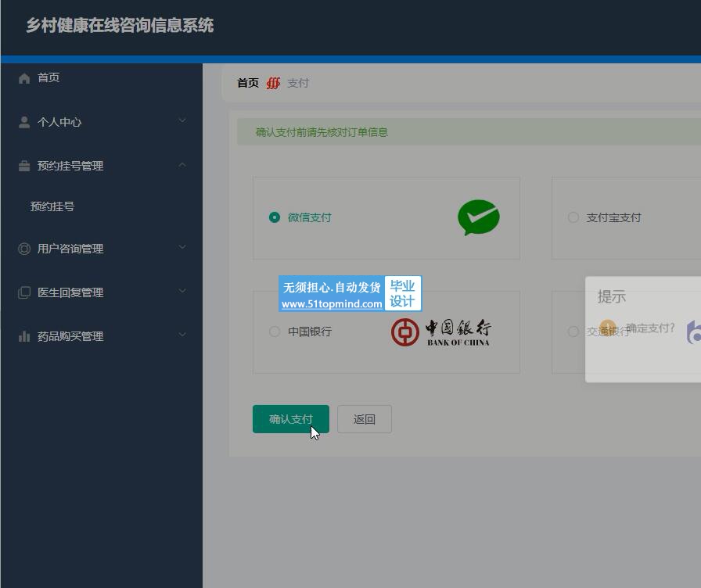Click the 支付 breadcrumb item
Viewport: 701px width, 588px height.
coord(298,83)
